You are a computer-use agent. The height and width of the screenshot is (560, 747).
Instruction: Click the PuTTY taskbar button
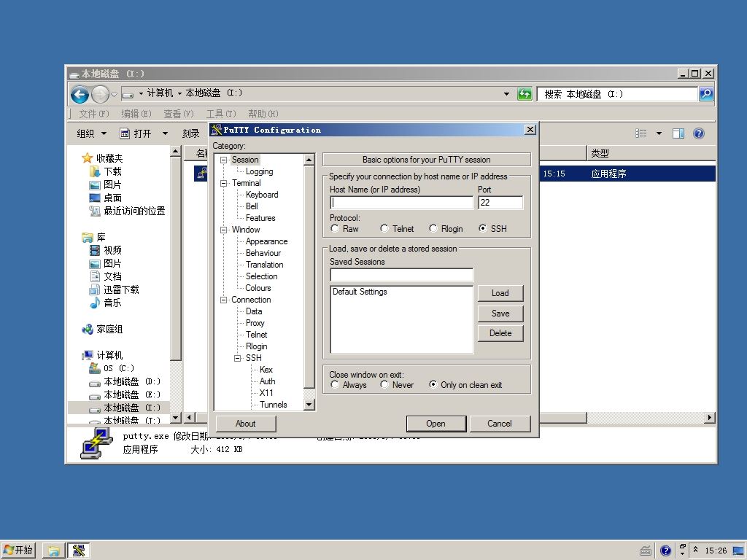pyautogui.click(x=78, y=551)
